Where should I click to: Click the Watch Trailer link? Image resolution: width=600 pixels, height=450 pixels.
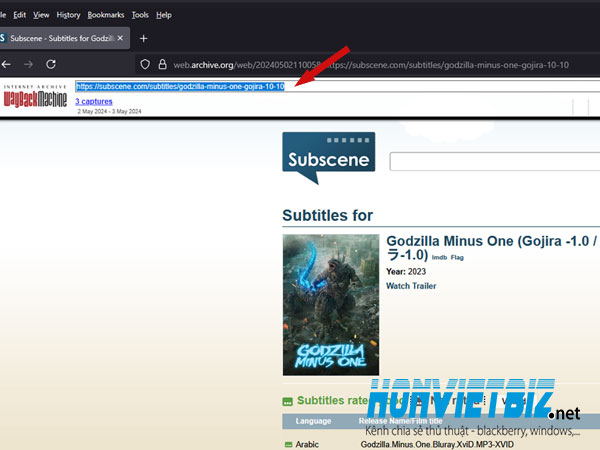411,286
